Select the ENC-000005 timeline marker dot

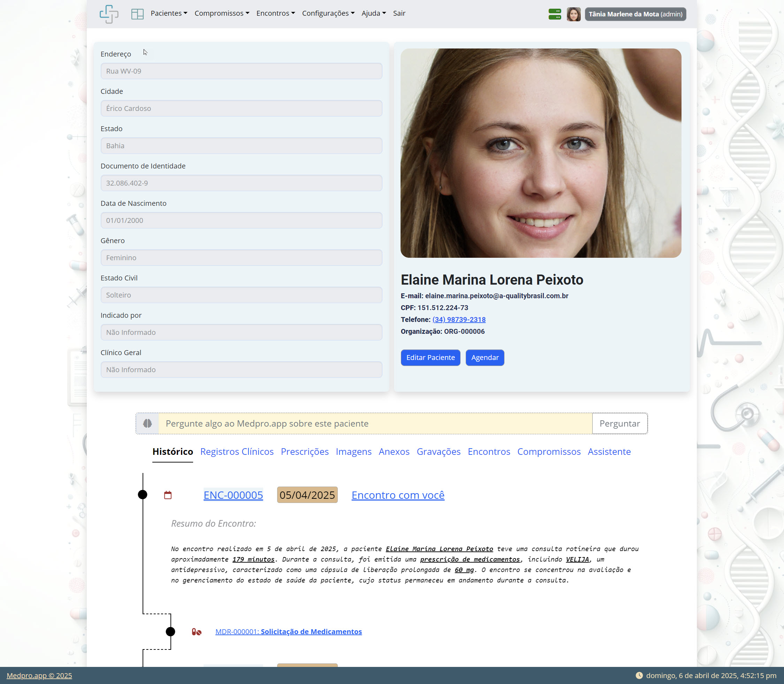tap(142, 495)
